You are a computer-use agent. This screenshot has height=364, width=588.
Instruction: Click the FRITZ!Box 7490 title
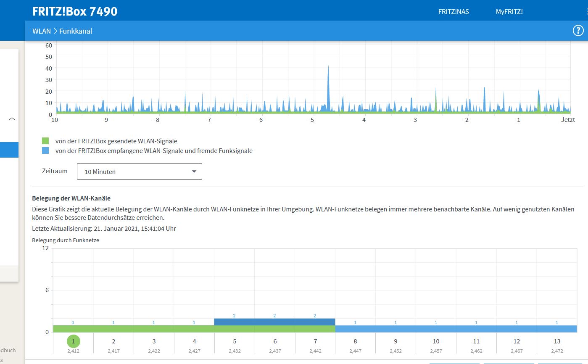point(75,11)
